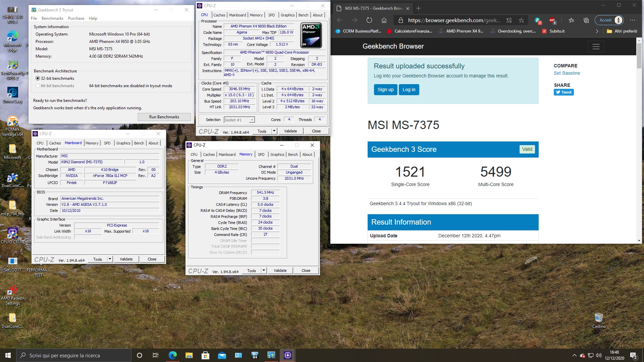
Task: Close MSI MS-7375 browser tab
Action: coord(408,8)
